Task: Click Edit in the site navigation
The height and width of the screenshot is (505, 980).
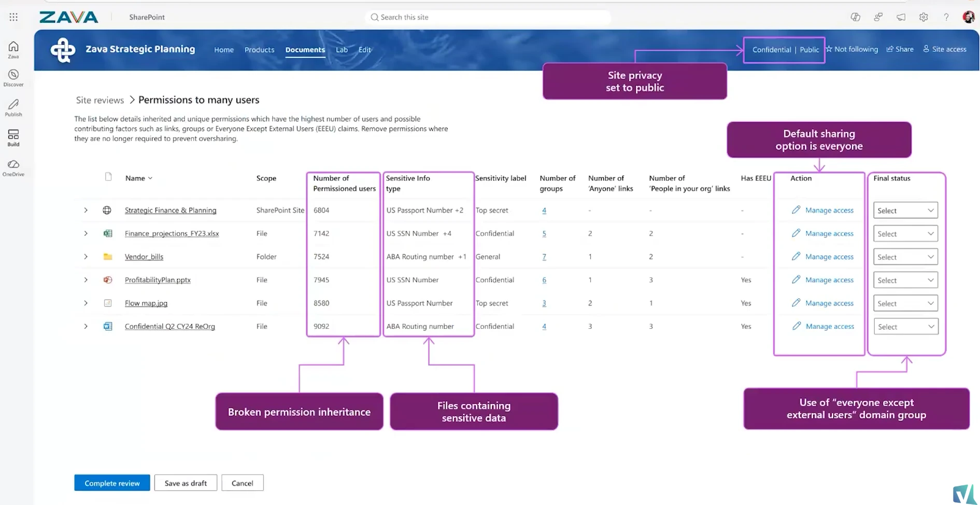Action: pos(364,50)
